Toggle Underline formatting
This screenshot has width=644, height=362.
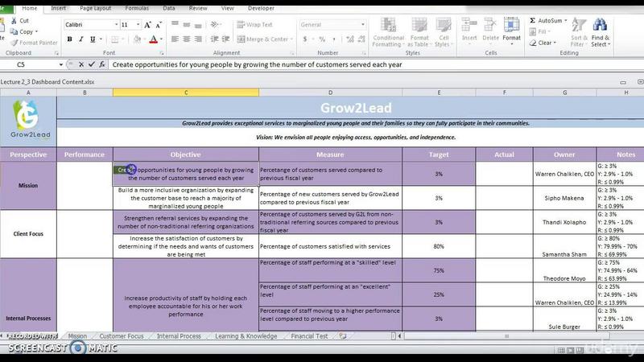93,39
